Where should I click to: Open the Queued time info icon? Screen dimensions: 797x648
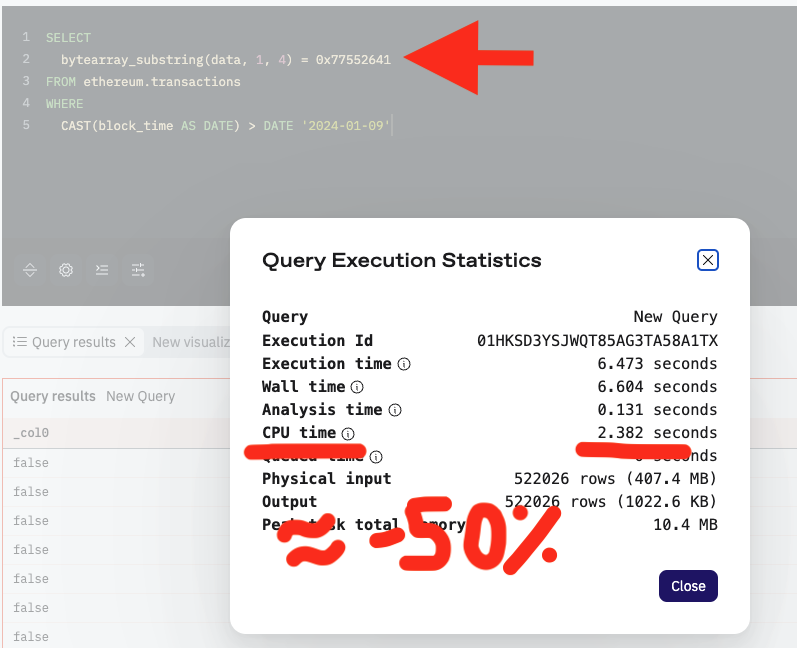point(376,457)
